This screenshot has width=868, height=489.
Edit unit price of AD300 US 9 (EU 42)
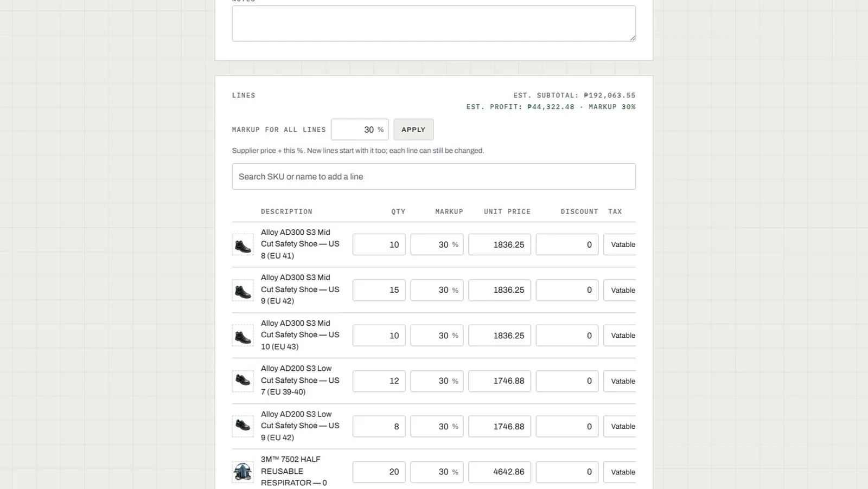pyautogui.click(x=500, y=290)
